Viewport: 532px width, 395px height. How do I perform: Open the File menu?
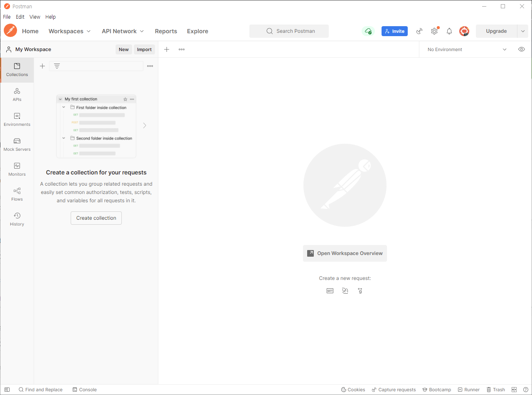tap(7, 17)
